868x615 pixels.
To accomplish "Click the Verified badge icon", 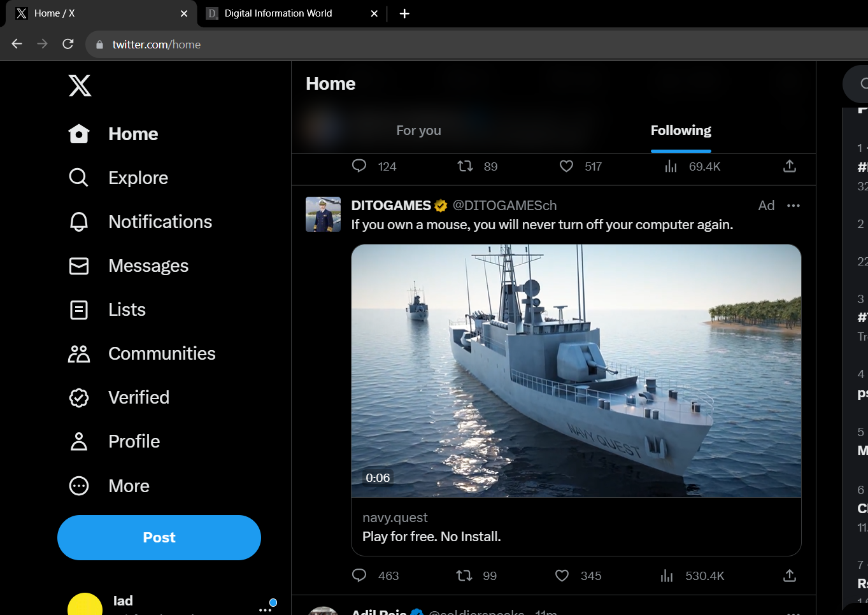I will click(x=79, y=398).
